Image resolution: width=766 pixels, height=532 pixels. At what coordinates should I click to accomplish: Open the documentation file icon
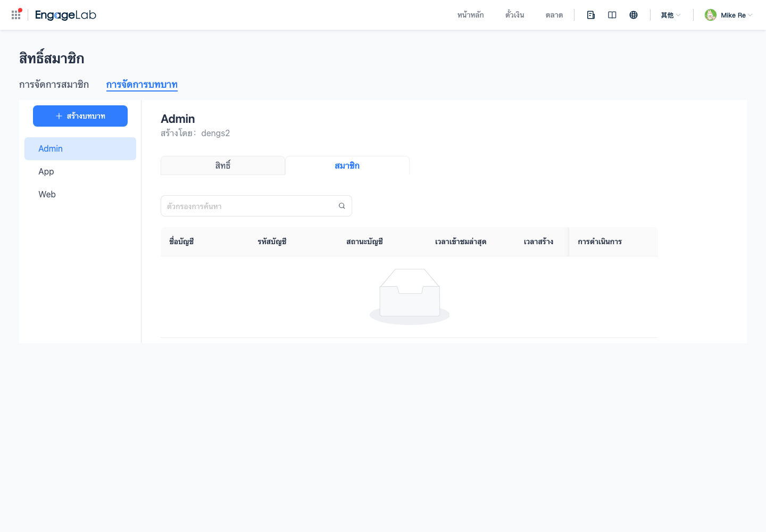coord(591,15)
